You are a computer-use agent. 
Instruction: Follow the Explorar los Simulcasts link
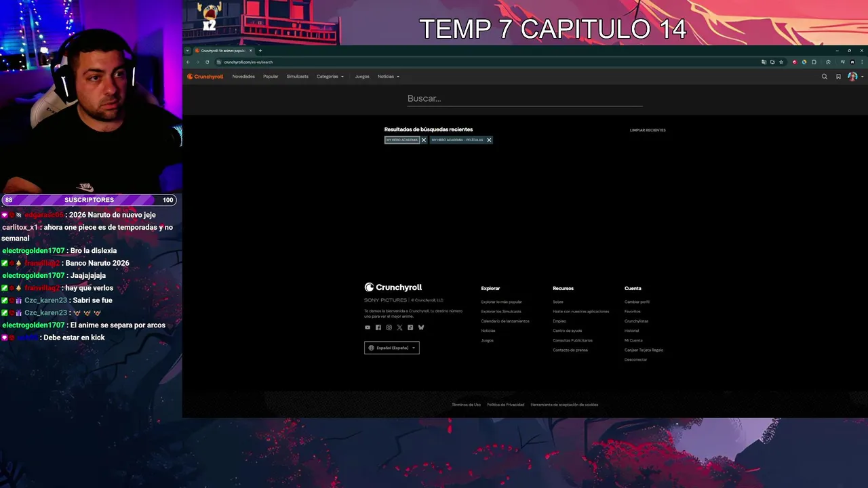point(501,312)
